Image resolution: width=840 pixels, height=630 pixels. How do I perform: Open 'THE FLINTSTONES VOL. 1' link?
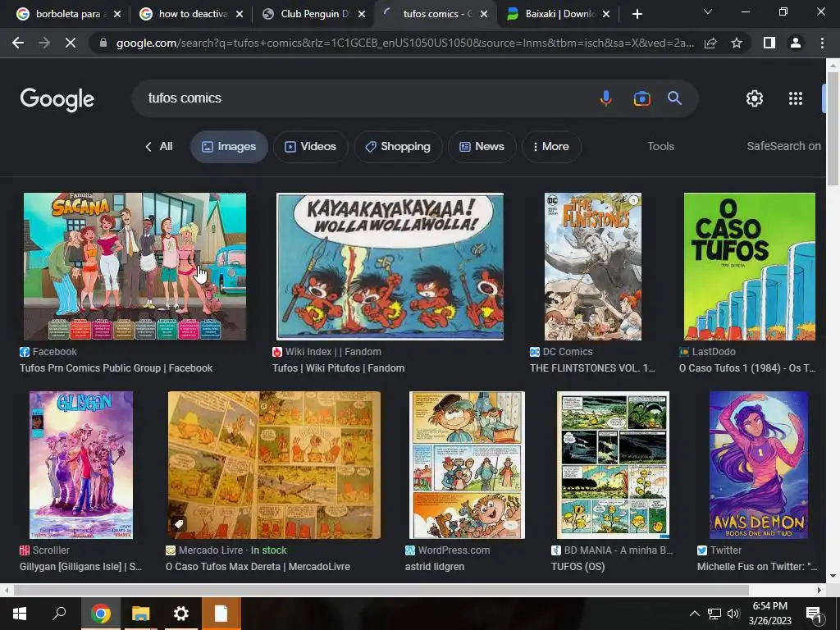point(592,368)
